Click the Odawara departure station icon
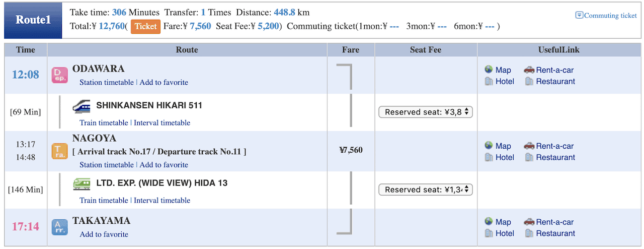This screenshot has width=644, height=249. coord(59,75)
